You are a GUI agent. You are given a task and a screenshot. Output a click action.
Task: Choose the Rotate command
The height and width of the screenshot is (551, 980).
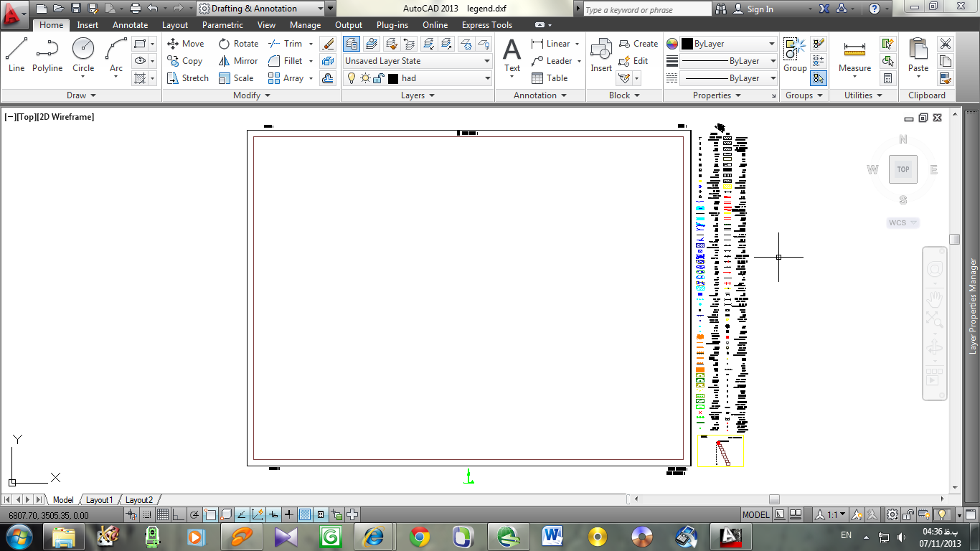pyautogui.click(x=238, y=44)
